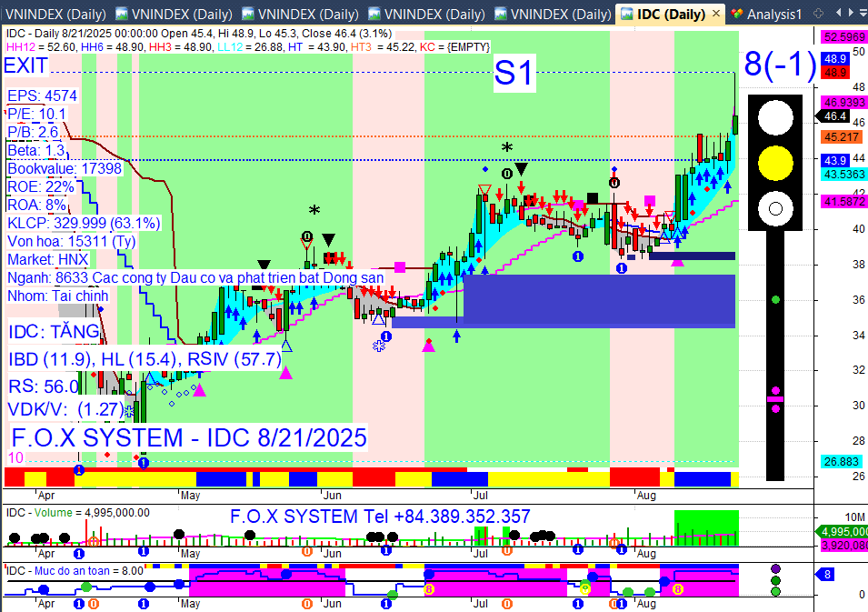Switch to the IDC (Daily) tab
The width and height of the screenshot is (868, 612).
(x=671, y=14)
